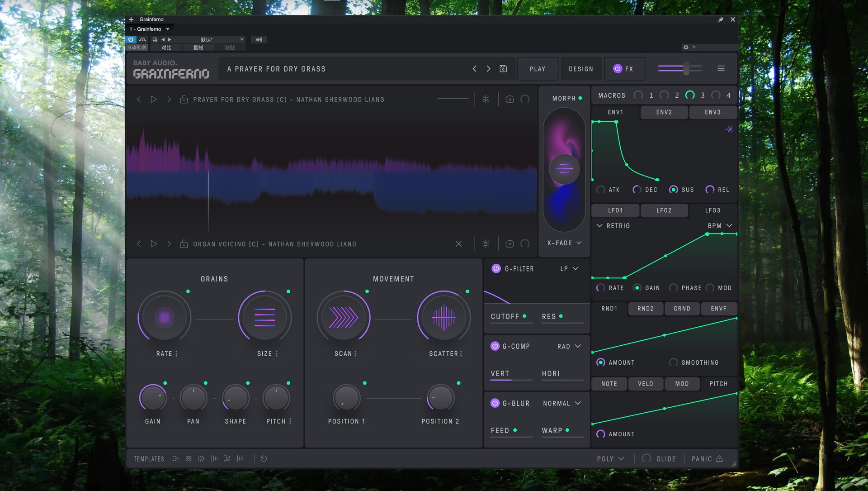
Task: Toggle the FX power button
Action: pos(618,69)
